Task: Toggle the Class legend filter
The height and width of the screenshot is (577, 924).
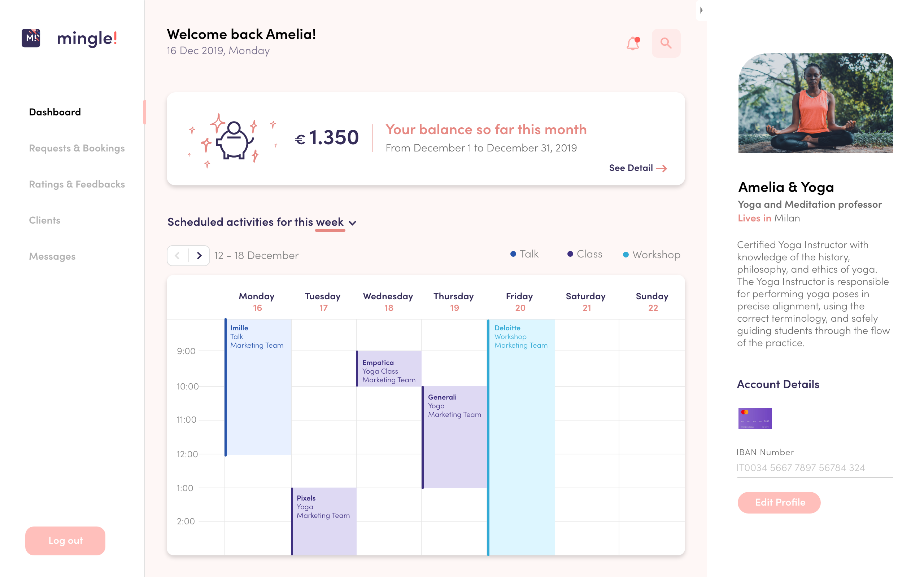Action: (x=585, y=254)
